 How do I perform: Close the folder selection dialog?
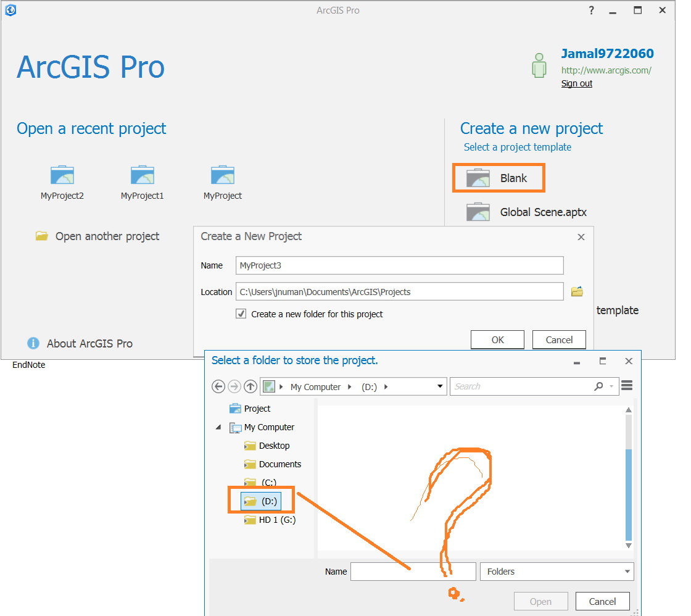point(629,360)
